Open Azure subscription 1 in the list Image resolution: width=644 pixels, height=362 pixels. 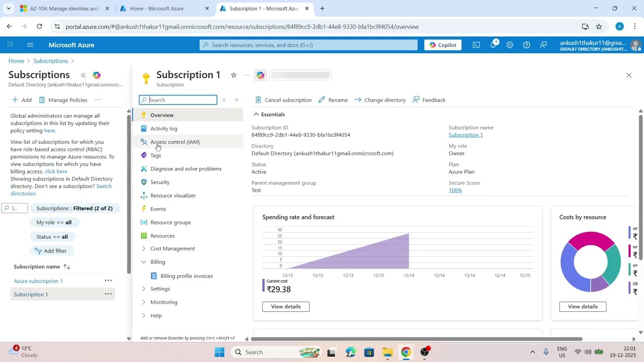(x=38, y=281)
